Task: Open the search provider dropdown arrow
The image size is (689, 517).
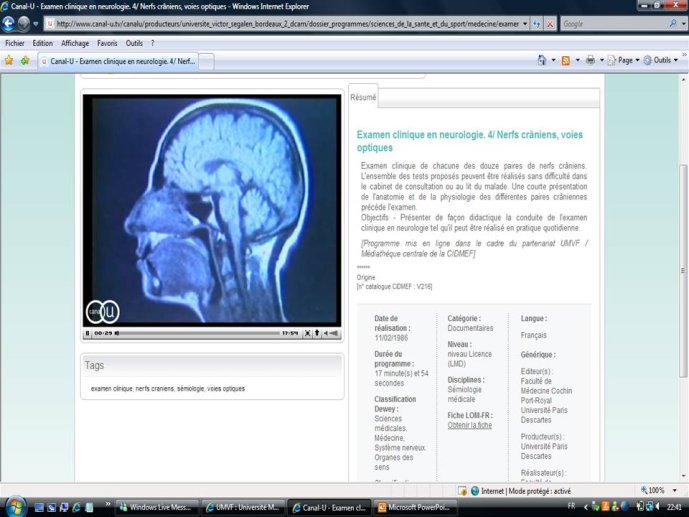Action: pyautogui.click(x=684, y=24)
